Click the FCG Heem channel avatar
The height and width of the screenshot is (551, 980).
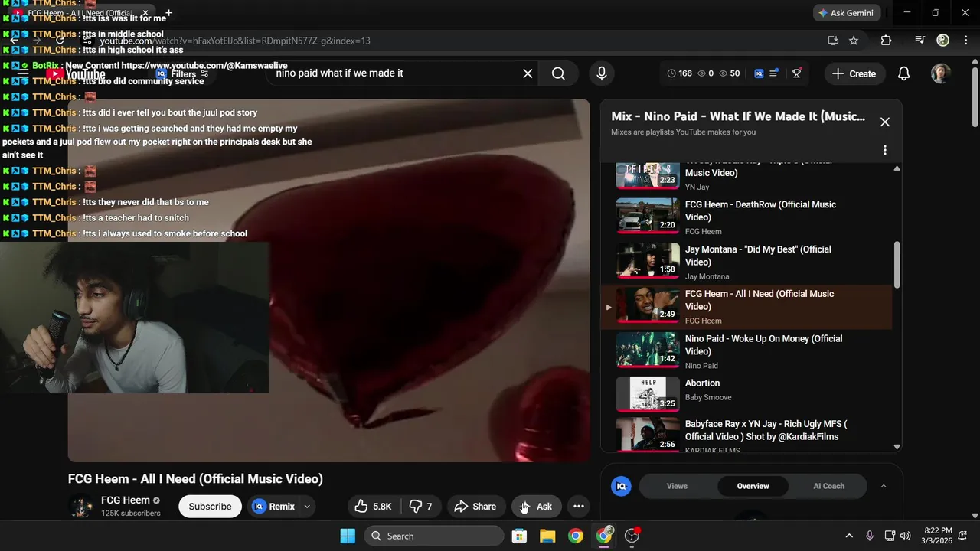tap(81, 506)
